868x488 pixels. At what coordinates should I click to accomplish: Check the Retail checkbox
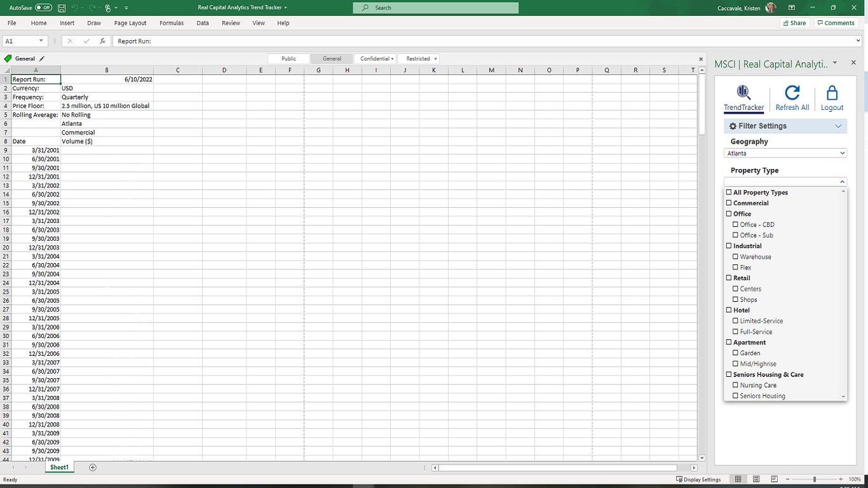pyautogui.click(x=729, y=278)
